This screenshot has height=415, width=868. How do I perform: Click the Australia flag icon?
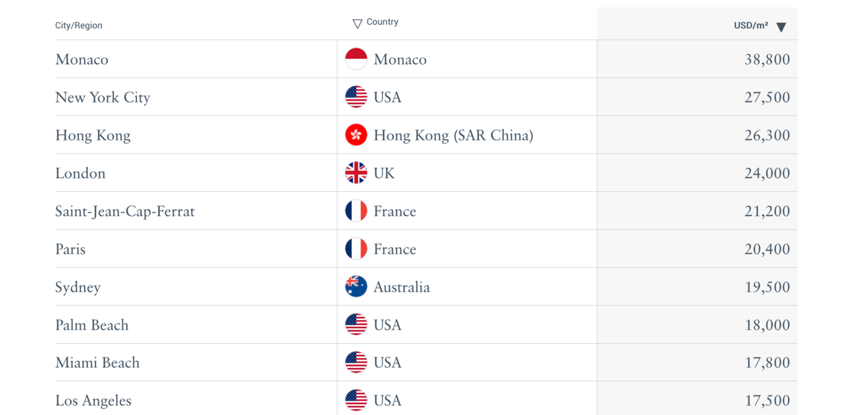click(x=356, y=287)
